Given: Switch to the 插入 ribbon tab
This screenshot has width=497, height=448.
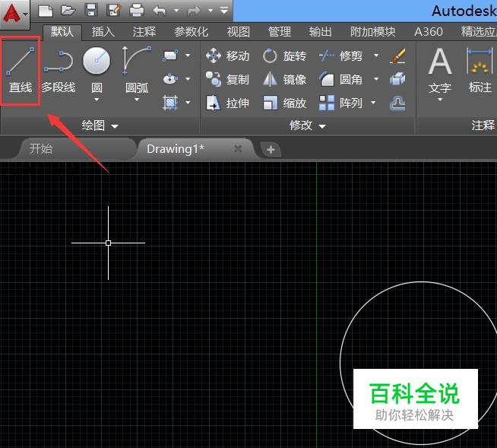Looking at the screenshot, I should pos(103,32).
